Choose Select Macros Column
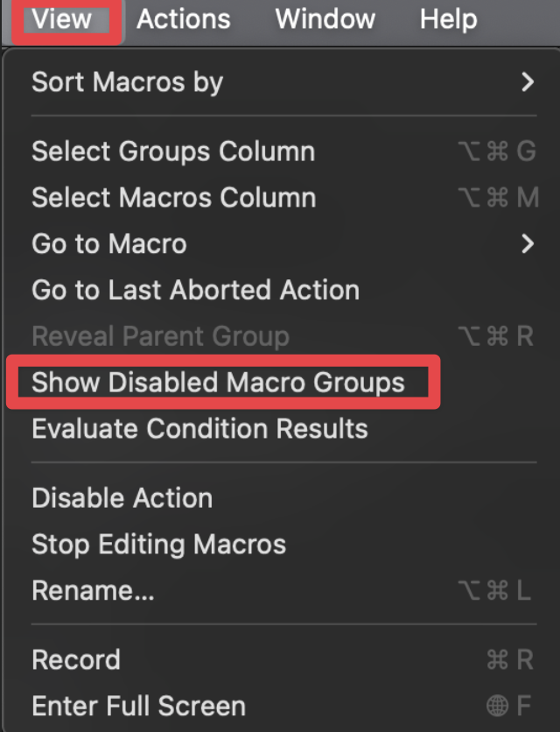560x732 pixels. 174,198
